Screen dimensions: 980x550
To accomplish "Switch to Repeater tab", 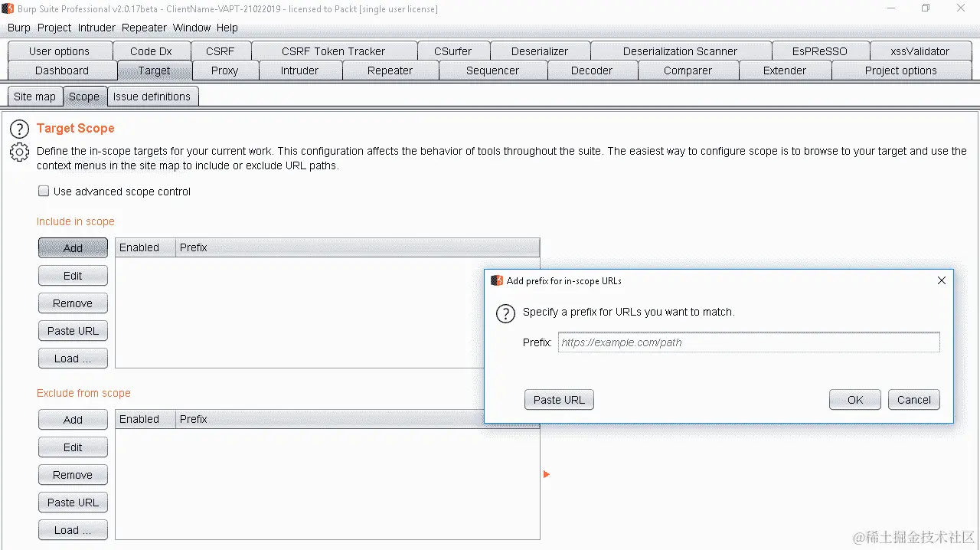I will click(x=390, y=70).
